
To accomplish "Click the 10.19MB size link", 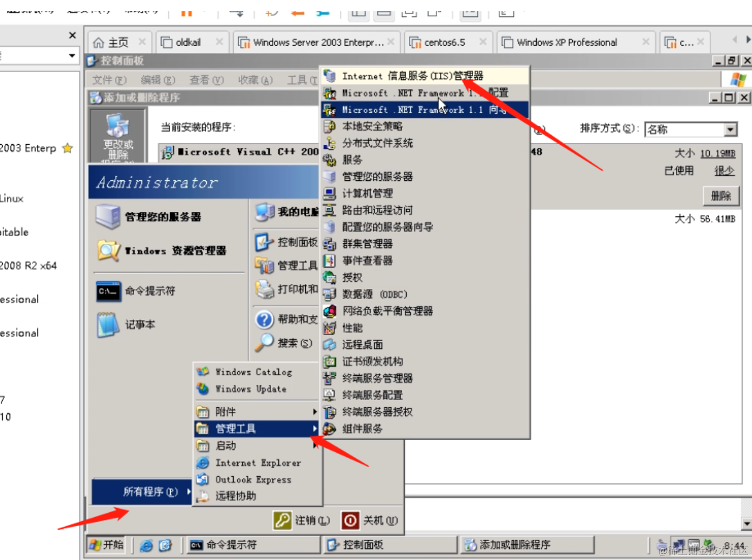I will pos(718,153).
